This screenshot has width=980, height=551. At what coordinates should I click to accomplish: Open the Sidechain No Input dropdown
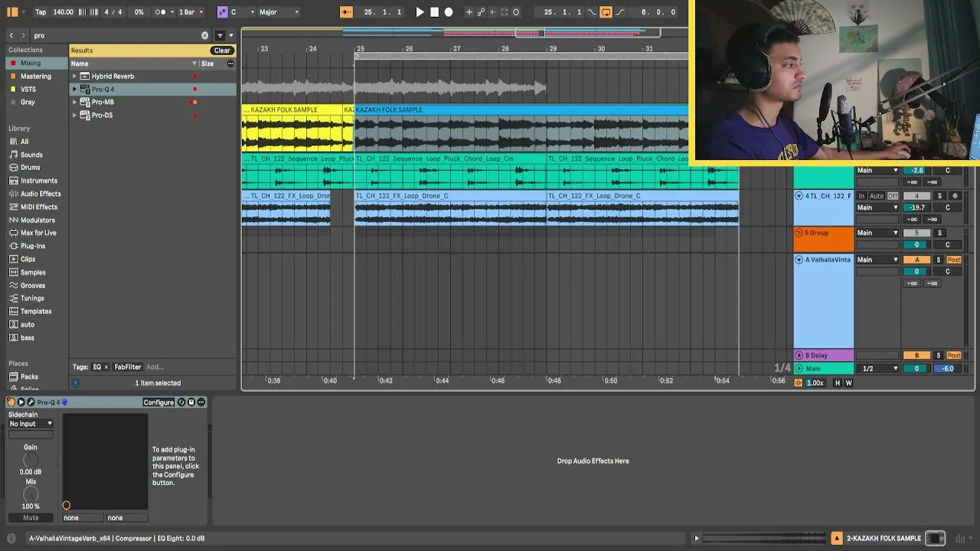tap(31, 424)
